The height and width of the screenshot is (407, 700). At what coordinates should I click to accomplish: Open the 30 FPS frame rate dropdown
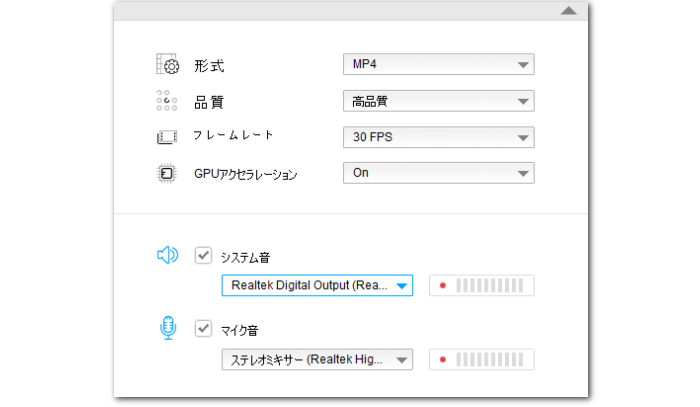(438, 137)
